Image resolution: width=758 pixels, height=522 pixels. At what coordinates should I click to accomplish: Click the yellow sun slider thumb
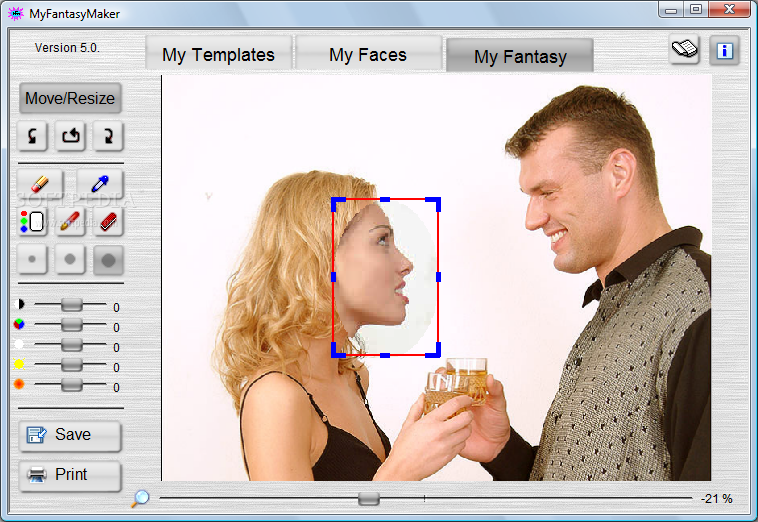click(x=72, y=365)
